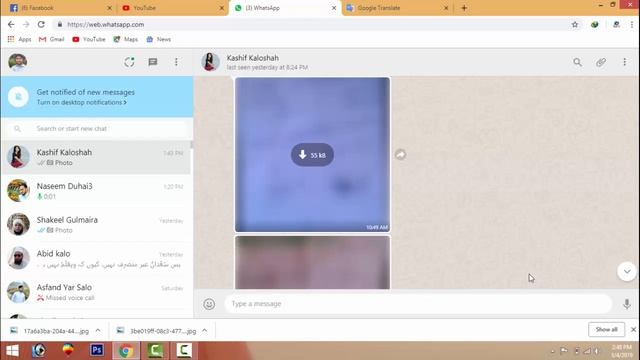The image size is (640, 360).
Task: Go forward in the browser
Action: [x=26, y=24]
